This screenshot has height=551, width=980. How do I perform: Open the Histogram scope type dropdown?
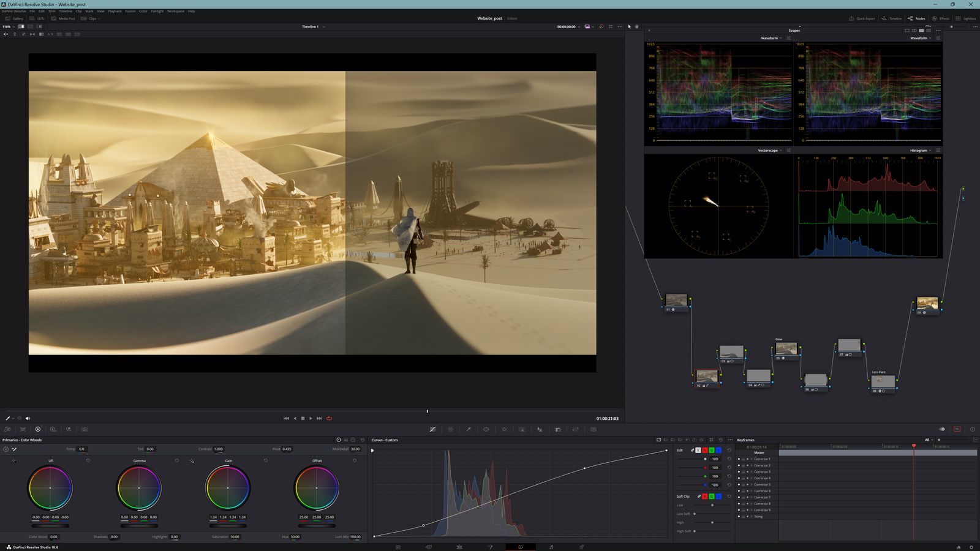921,150
